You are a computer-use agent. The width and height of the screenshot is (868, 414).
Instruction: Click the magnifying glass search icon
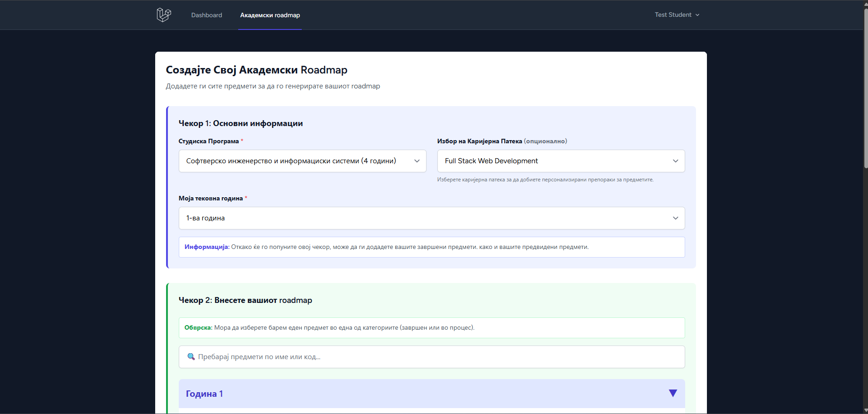[191, 357]
